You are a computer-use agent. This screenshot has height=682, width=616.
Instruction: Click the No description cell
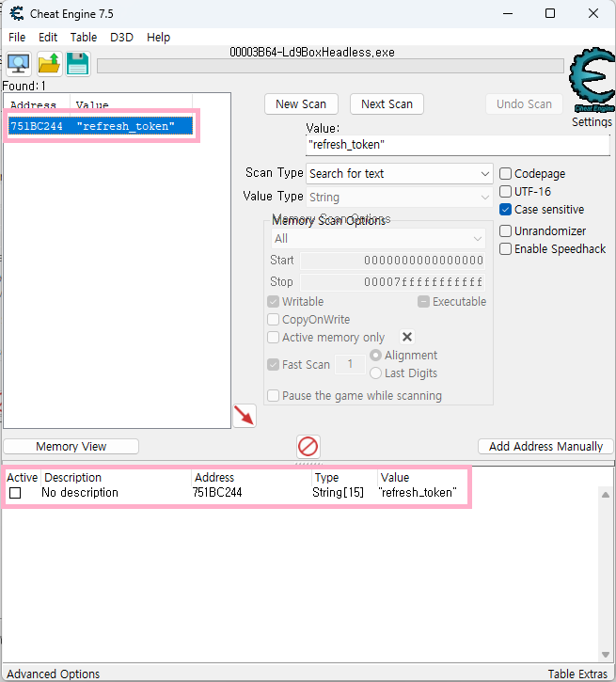pyautogui.click(x=80, y=492)
